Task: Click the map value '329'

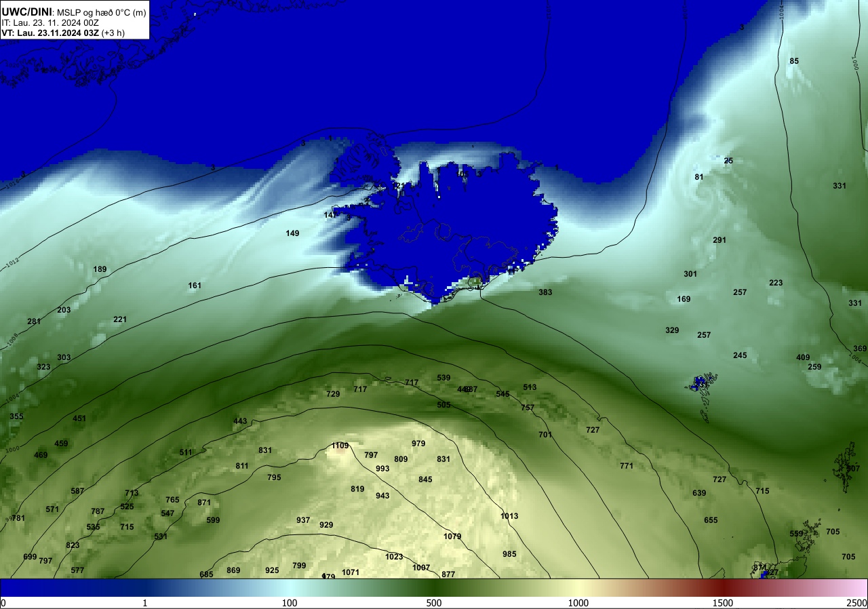Action: [672, 330]
